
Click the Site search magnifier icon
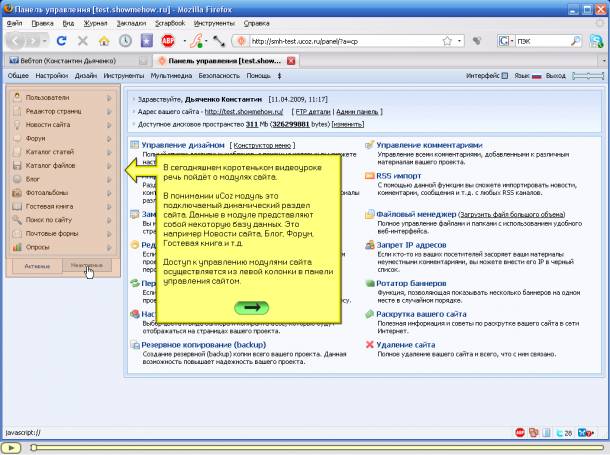pyautogui.click(x=17, y=220)
